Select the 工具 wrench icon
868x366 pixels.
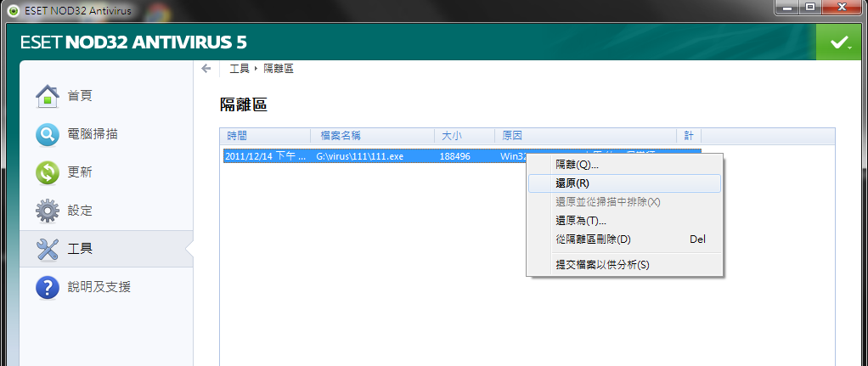point(48,249)
